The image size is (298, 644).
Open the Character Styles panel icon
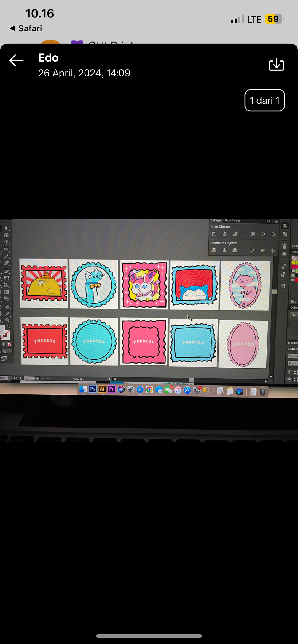(284, 266)
